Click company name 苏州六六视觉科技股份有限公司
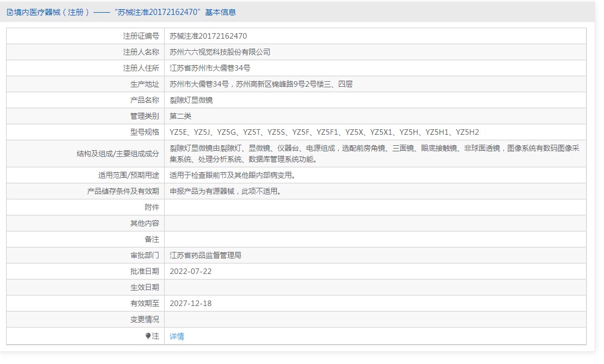Screen dimensions: 604x364 pyautogui.click(x=219, y=52)
